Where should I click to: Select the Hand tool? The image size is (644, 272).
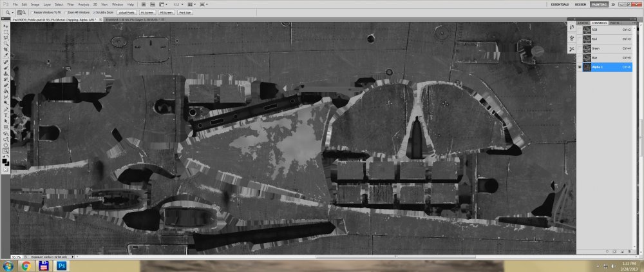coord(6,146)
